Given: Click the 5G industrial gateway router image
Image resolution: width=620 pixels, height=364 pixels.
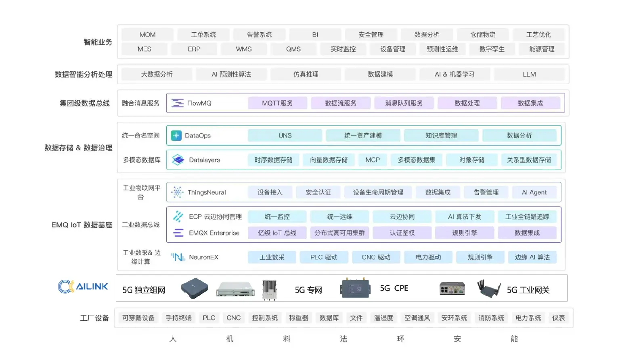Looking at the screenshot, I should coord(489,289).
